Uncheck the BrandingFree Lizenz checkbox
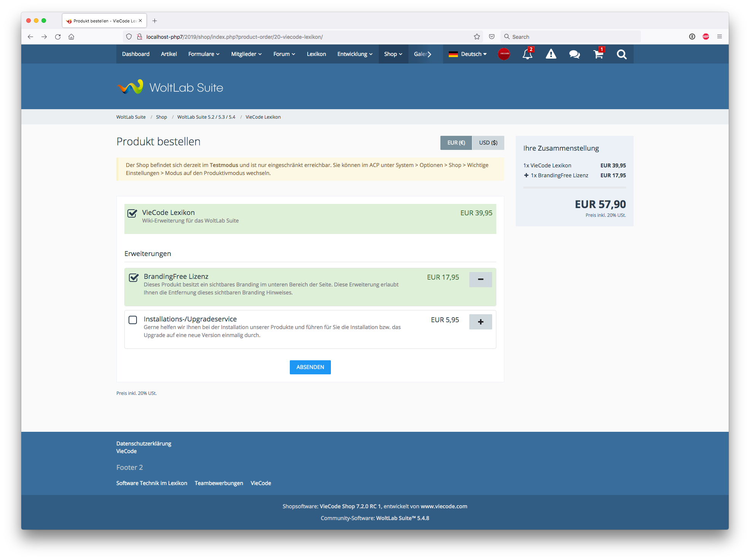 (x=133, y=277)
